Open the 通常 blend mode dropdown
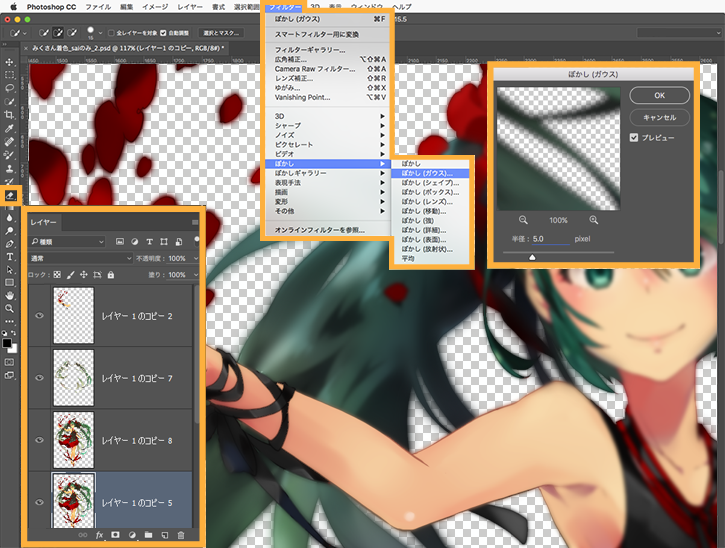The image size is (725, 548). [81, 258]
